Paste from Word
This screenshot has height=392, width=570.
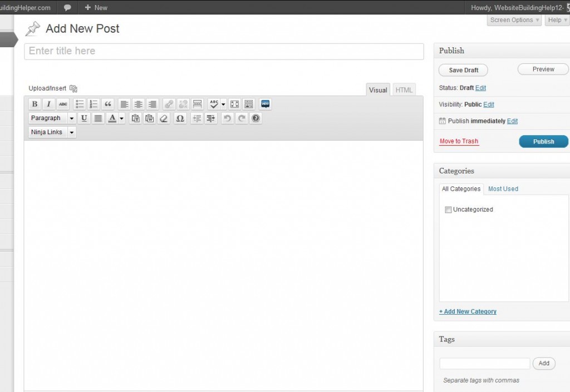[150, 118]
